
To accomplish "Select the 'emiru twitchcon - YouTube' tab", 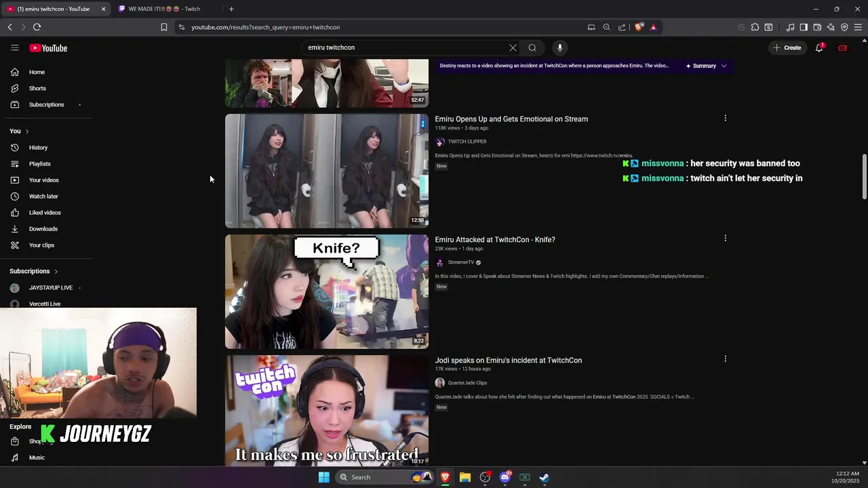I will coord(54,9).
